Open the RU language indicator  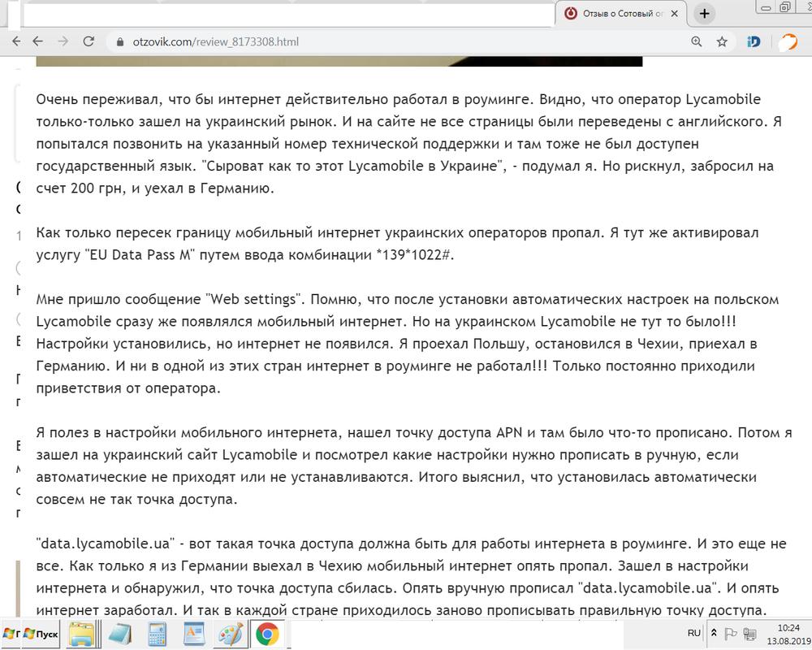point(694,633)
